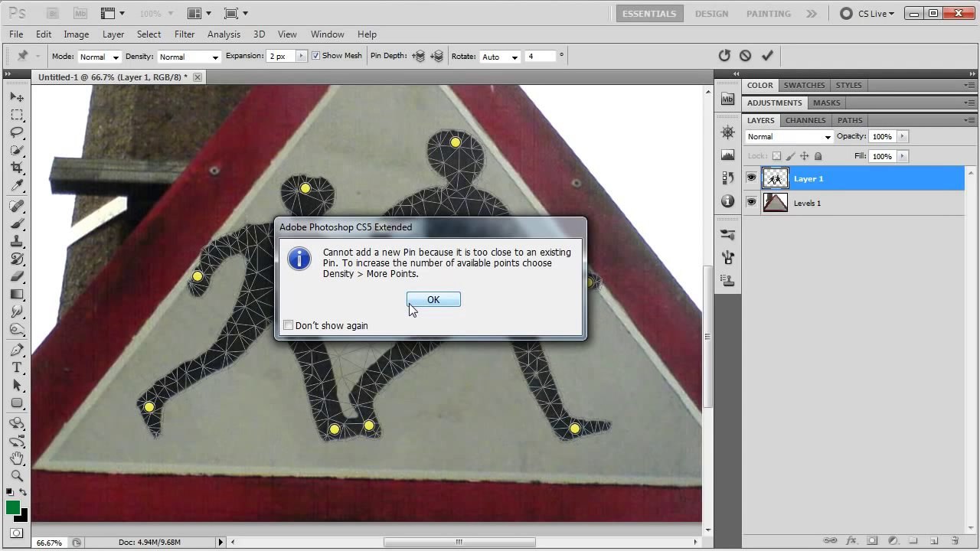Screen dimensions: 980x551
Task: Click OK in the warning dialog
Action: [x=433, y=300]
